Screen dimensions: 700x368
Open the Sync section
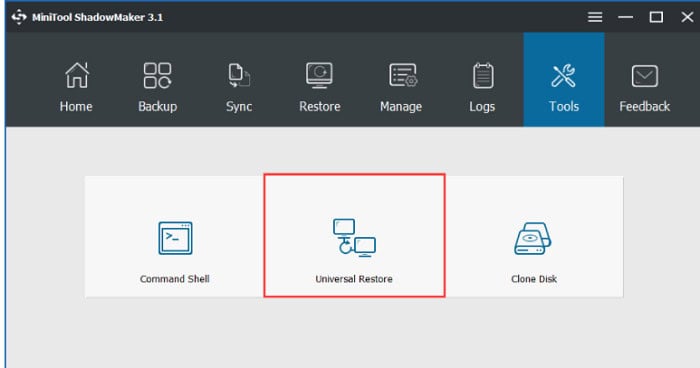[x=239, y=87]
